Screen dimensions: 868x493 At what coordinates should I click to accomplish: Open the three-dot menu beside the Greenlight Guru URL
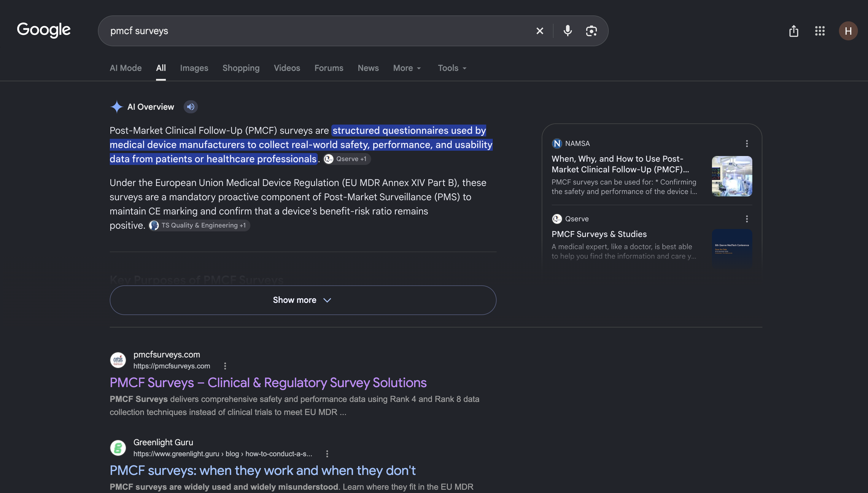327,454
